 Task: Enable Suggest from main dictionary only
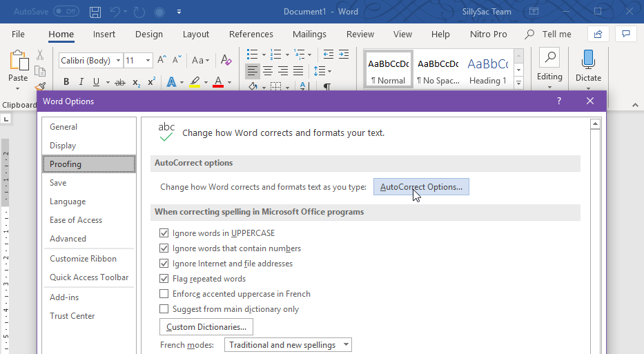pyautogui.click(x=164, y=309)
